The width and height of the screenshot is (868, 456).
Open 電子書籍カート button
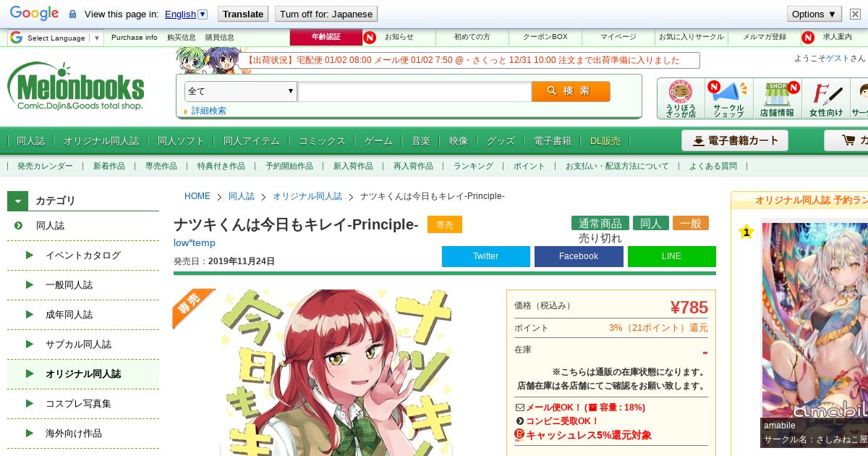coord(735,140)
